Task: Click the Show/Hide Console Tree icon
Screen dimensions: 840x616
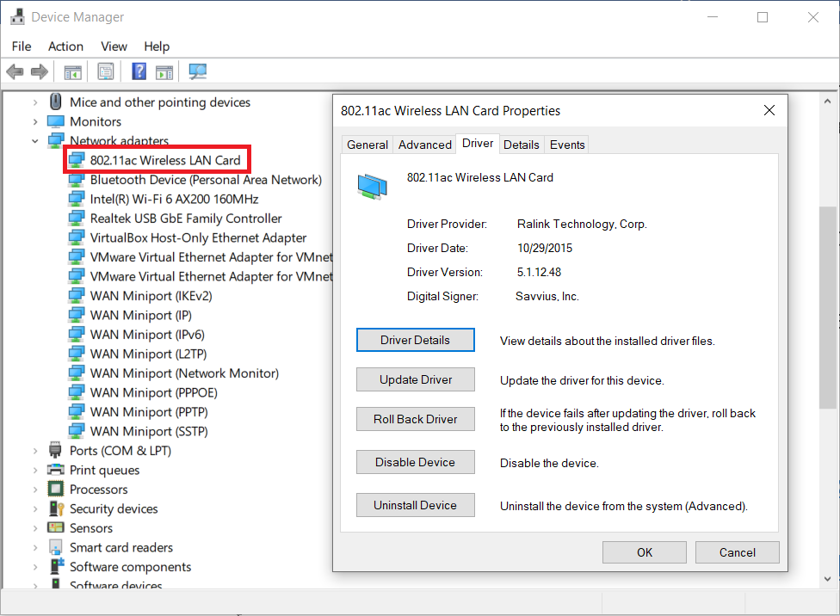Action: pyautogui.click(x=73, y=72)
